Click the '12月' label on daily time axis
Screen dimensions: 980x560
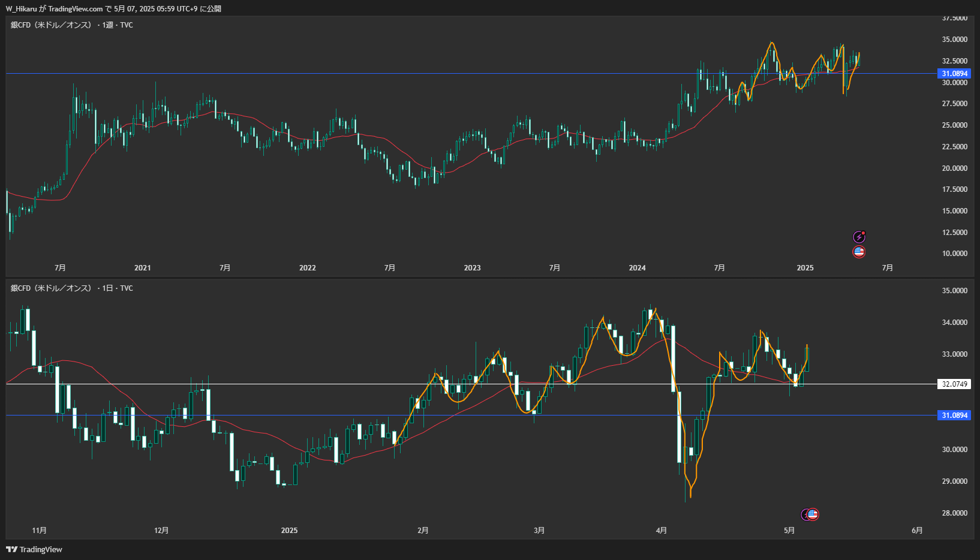click(x=161, y=531)
